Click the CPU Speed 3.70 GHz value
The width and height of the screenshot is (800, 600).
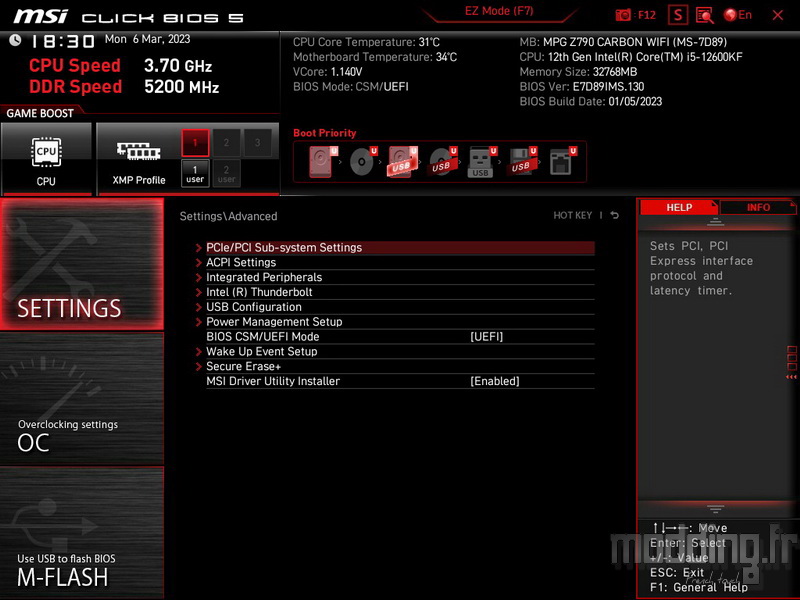tap(178, 65)
